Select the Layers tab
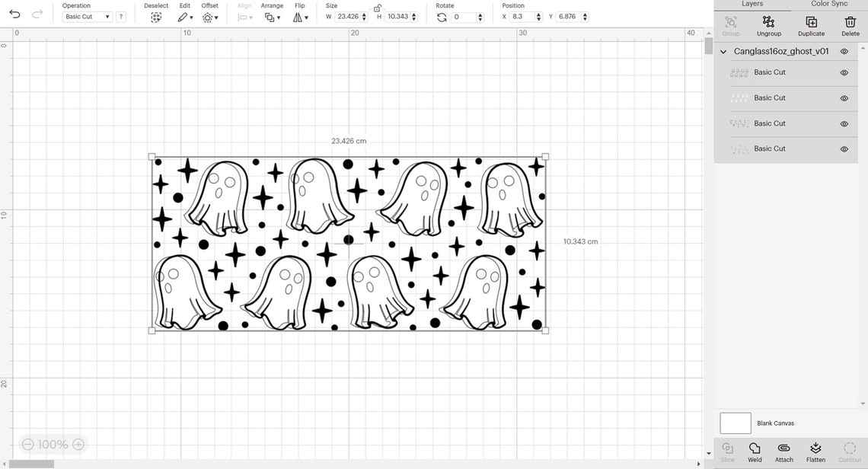Screen dimensions: 868x469 (x=752, y=4)
